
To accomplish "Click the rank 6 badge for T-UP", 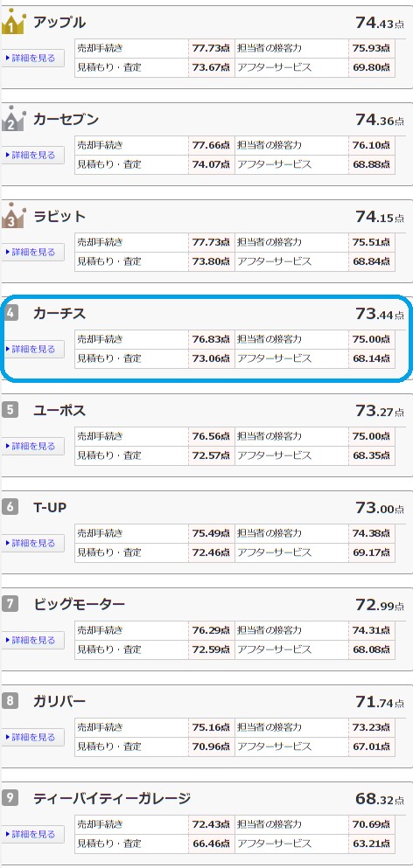I will click(10, 506).
